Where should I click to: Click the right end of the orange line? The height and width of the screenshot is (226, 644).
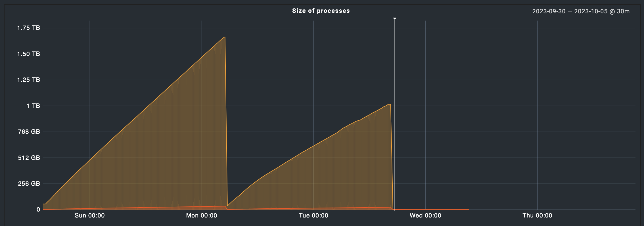(x=468, y=209)
